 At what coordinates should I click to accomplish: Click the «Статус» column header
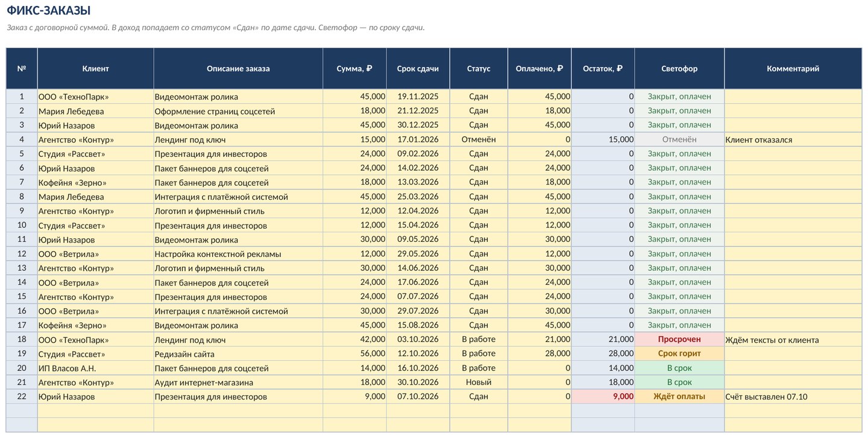point(479,69)
